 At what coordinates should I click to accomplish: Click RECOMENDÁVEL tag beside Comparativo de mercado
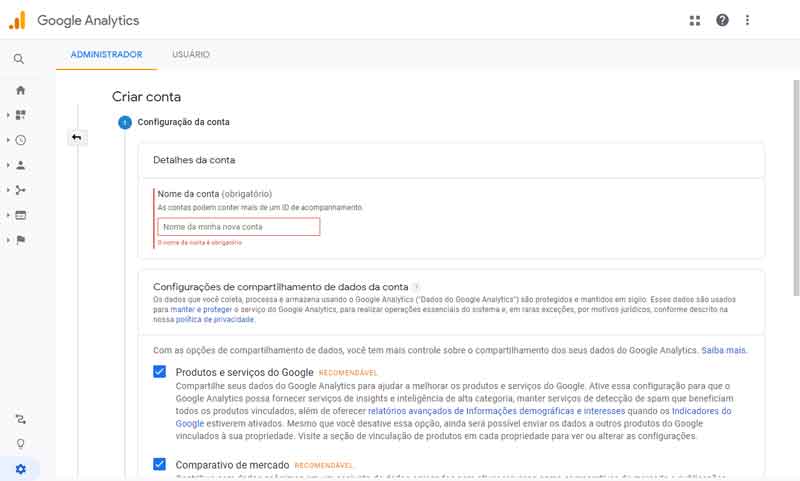point(323,465)
